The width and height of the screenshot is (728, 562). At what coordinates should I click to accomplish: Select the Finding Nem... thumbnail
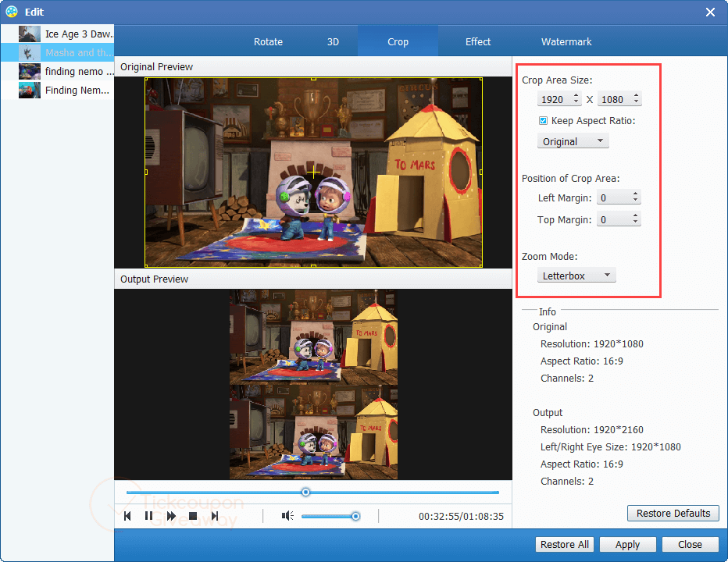[29, 90]
